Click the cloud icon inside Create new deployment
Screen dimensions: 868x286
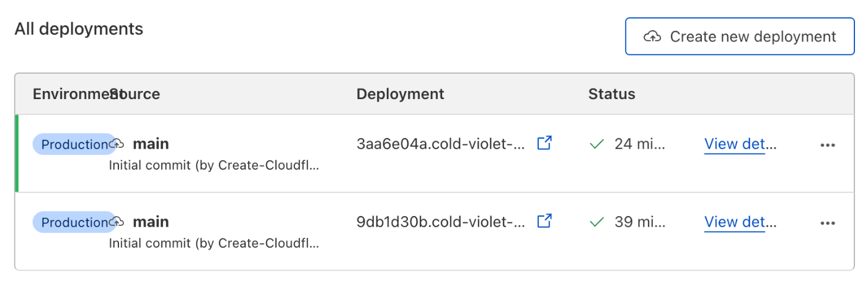pos(652,37)
